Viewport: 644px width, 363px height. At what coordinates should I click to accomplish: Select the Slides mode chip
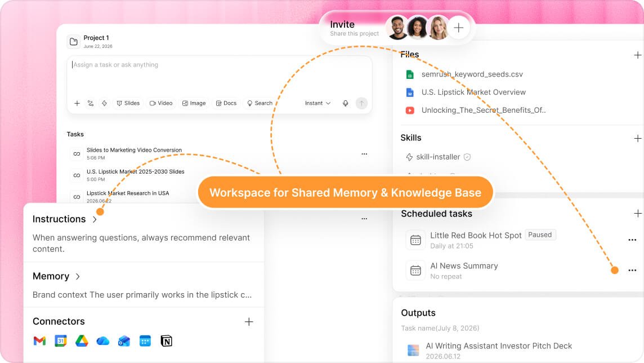pyautogui.click(x=128, y=103)
